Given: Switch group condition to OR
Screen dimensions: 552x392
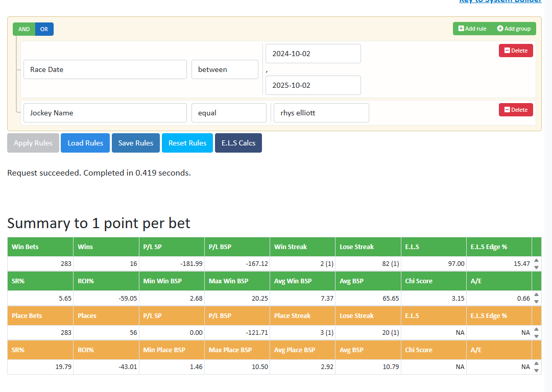Looking at the screenshot, I should tap(44, 29).
